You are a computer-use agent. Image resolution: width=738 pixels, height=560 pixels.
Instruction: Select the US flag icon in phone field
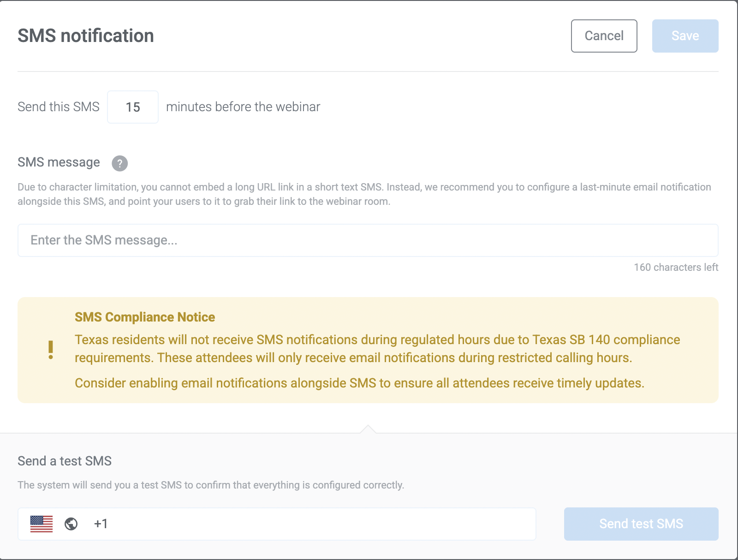pos(41,524)
